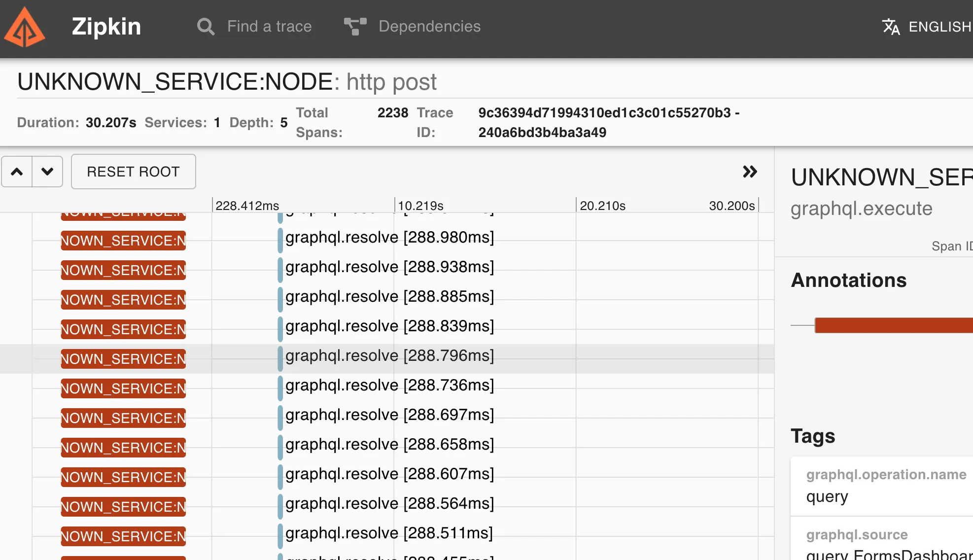The width and height of the screenshot is (973, 560).
Task: Select graphql.resolve span 288.980ms
Action: click(389, 238)
